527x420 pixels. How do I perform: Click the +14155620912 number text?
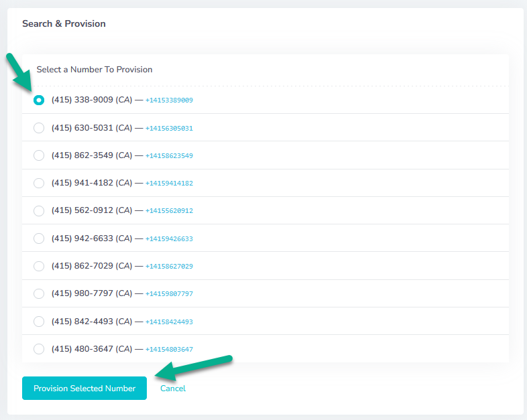point(169,211)
